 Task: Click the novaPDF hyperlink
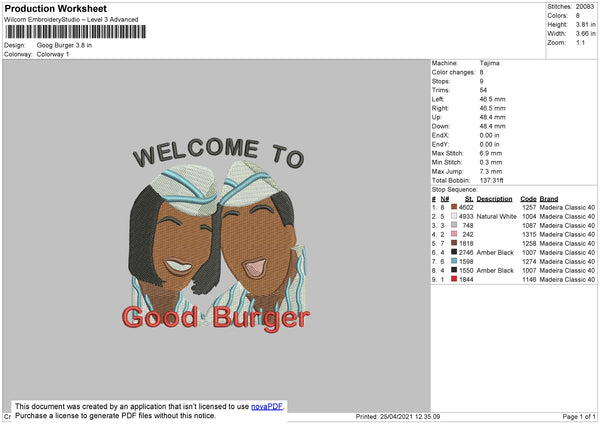tap(267, 406)
